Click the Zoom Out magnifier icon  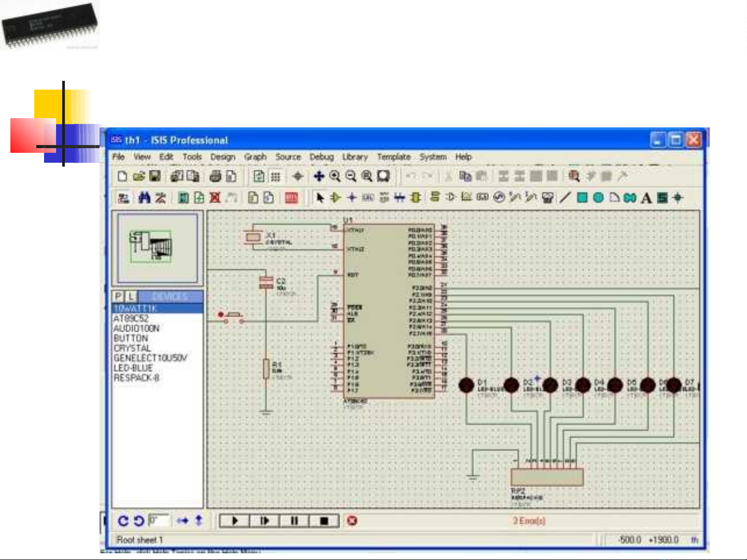[x=351, y=177]
